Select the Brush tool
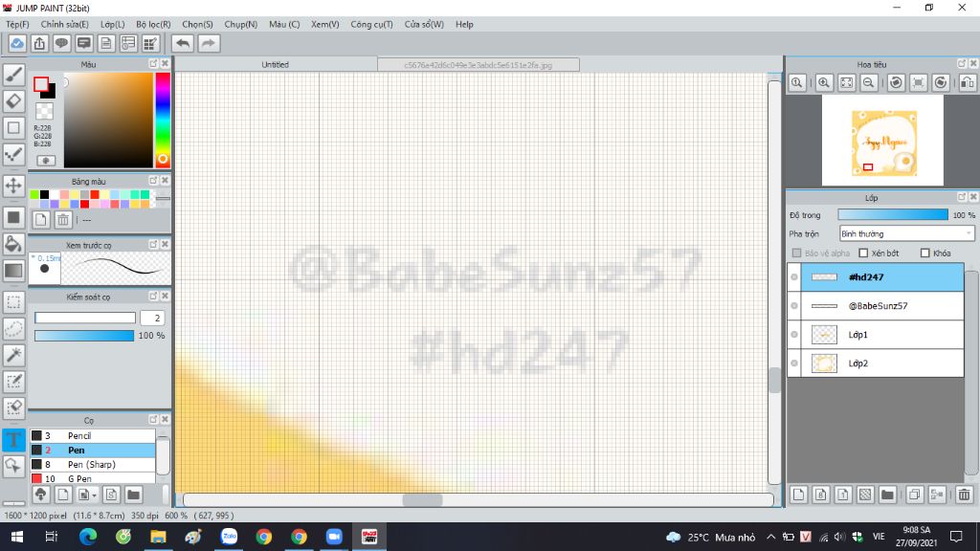 pyautogui.click(x=13, y=75)
